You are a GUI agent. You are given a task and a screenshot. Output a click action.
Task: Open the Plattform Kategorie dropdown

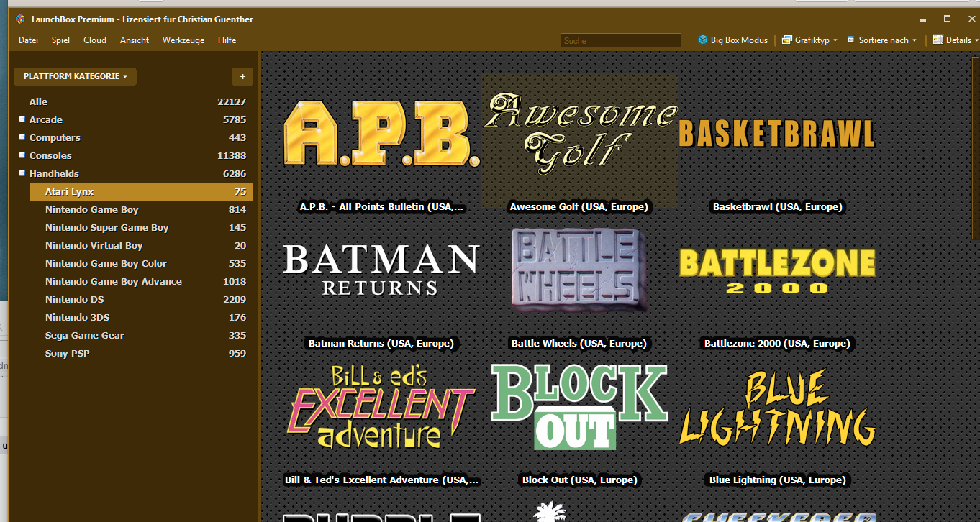(75, 76)
